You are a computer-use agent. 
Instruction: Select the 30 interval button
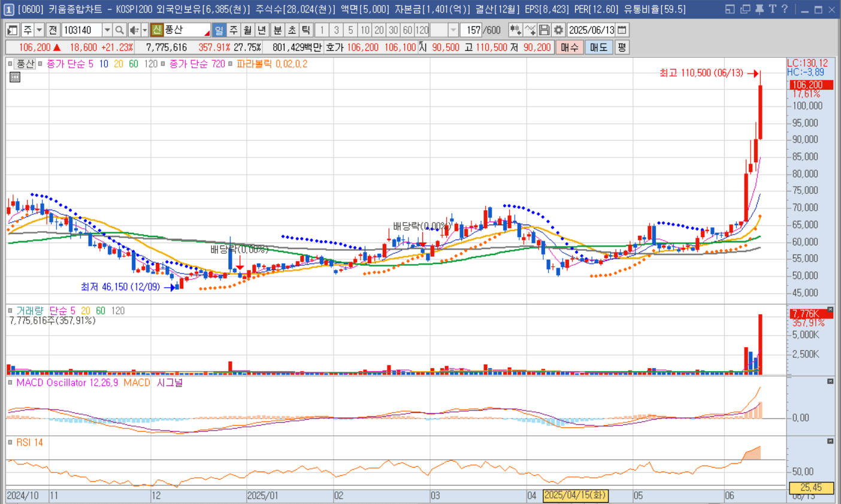point(393,30)
